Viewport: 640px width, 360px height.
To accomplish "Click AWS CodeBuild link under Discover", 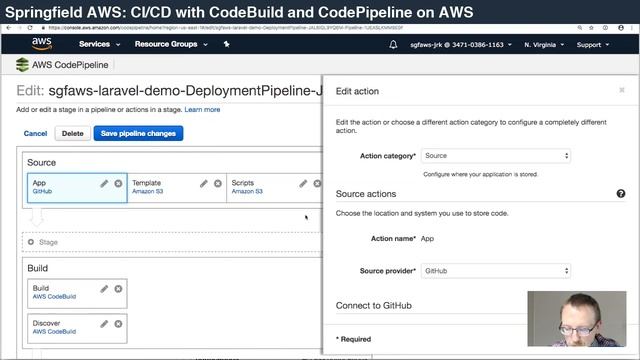I will pos(54,331).
